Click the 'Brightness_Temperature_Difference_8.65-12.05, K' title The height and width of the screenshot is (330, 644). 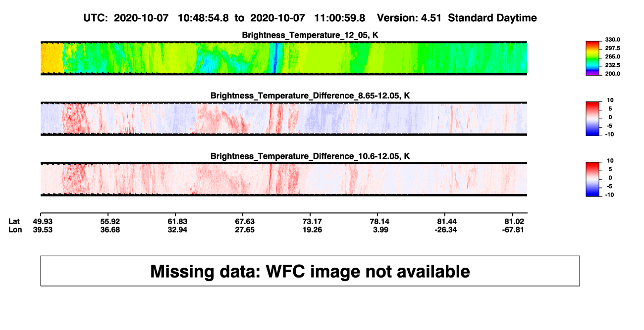pos(310,95)
